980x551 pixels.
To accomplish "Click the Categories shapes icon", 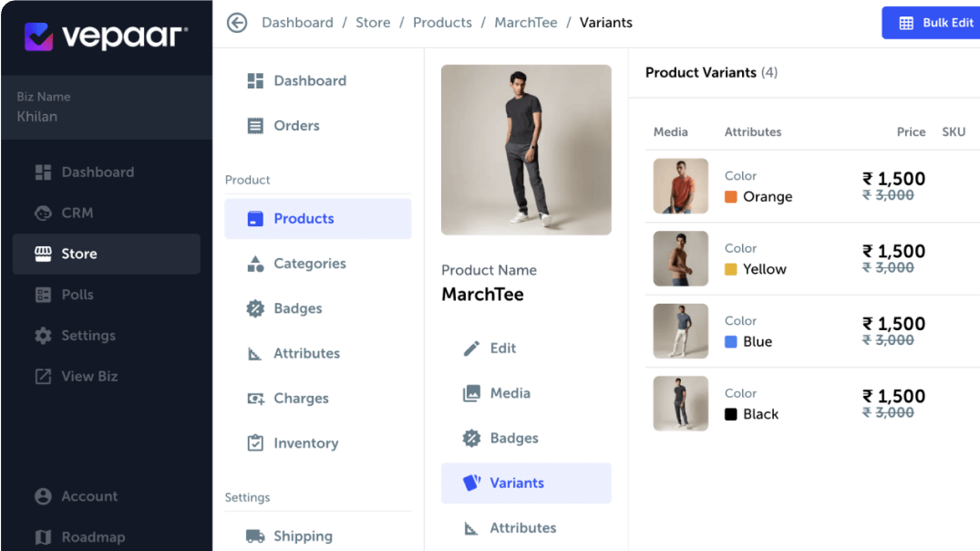I will (x=255, y=264).
